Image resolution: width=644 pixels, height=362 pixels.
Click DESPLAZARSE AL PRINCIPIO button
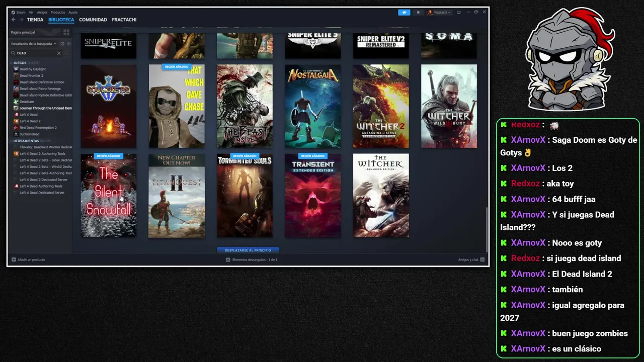coord(248,250)
